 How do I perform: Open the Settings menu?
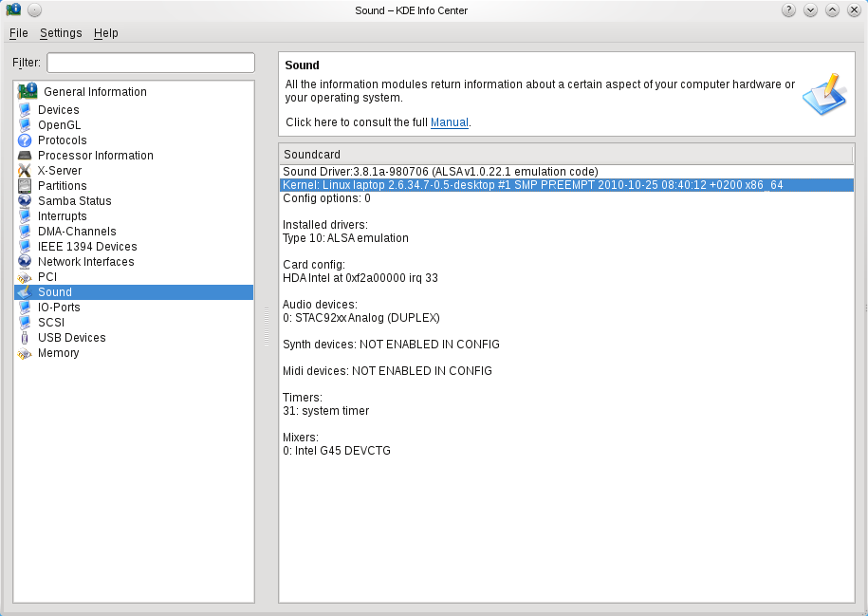61,33
